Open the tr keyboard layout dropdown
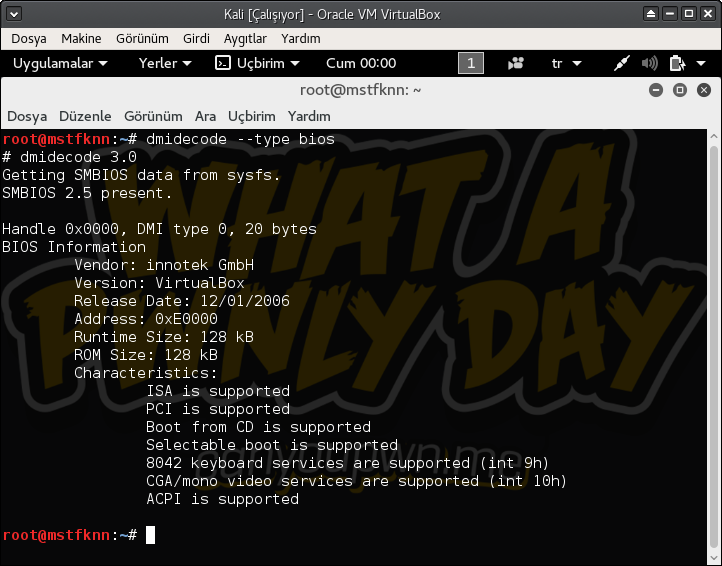 pyautogui.click(x=566, y=63)
